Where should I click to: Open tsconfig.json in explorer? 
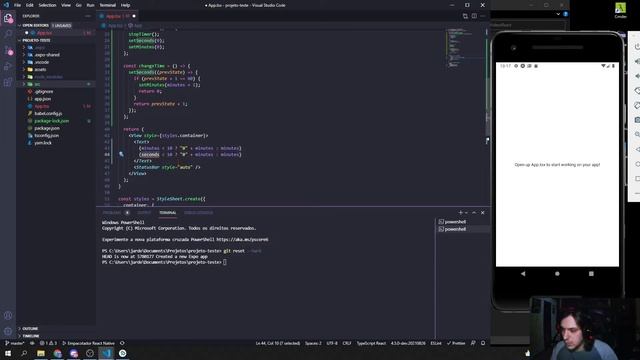pyautogui.click(x=47, y=136)
